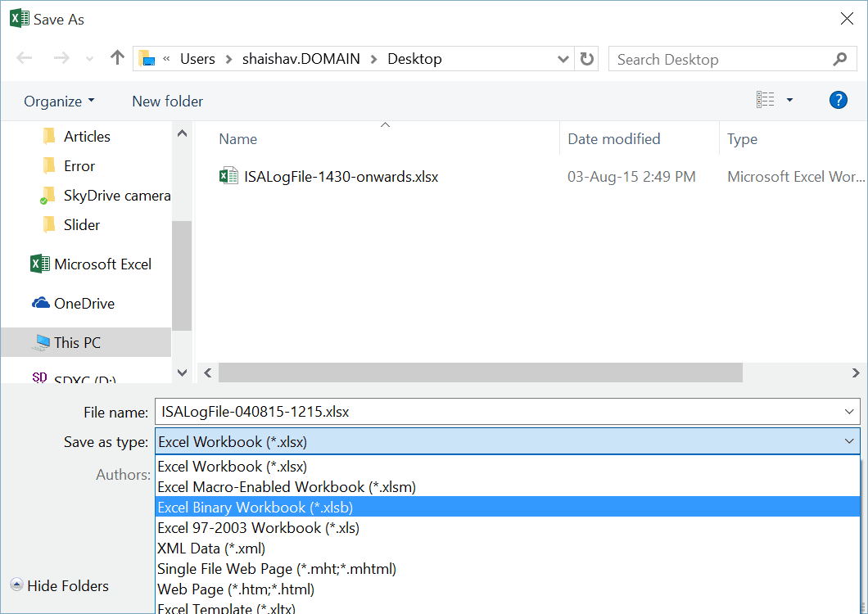868x614 pixels.
Task: Sort by Type column header
Action: 742,139
